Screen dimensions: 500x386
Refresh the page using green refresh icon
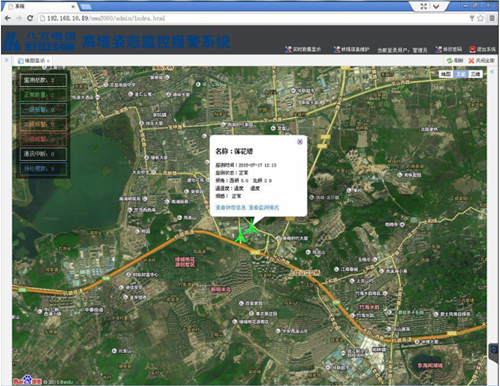coord(450,60)
